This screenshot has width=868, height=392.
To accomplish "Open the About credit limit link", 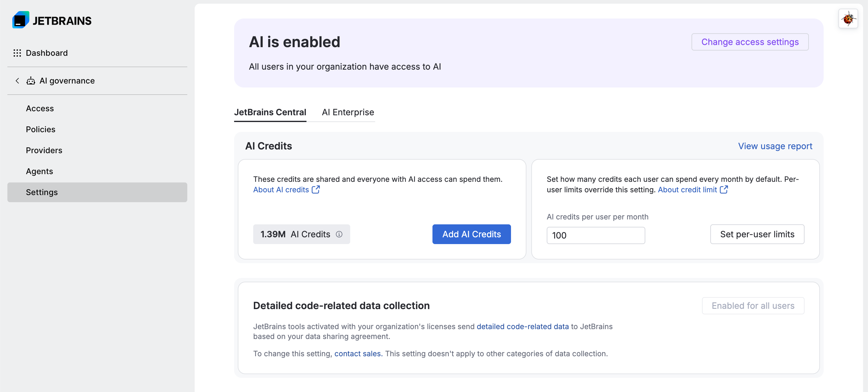I will [x=687, y=190].
